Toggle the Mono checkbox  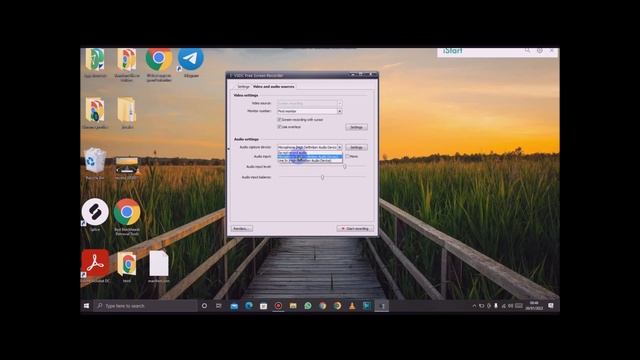(x=347, y=156)
